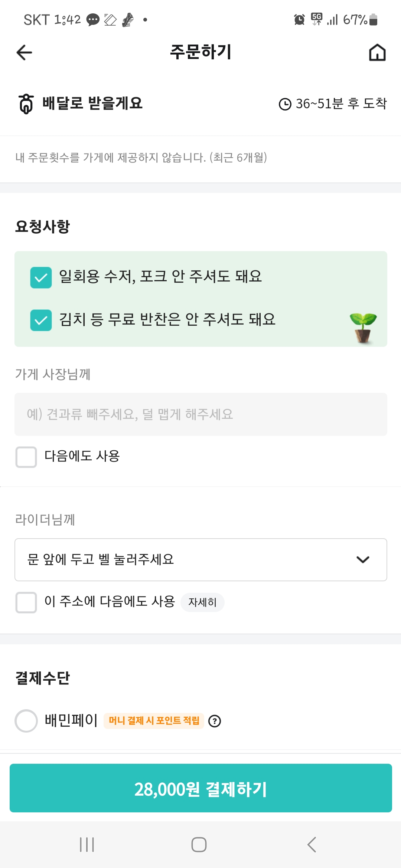Tap the chevron in the rider message selector

[x=363, y=559]
